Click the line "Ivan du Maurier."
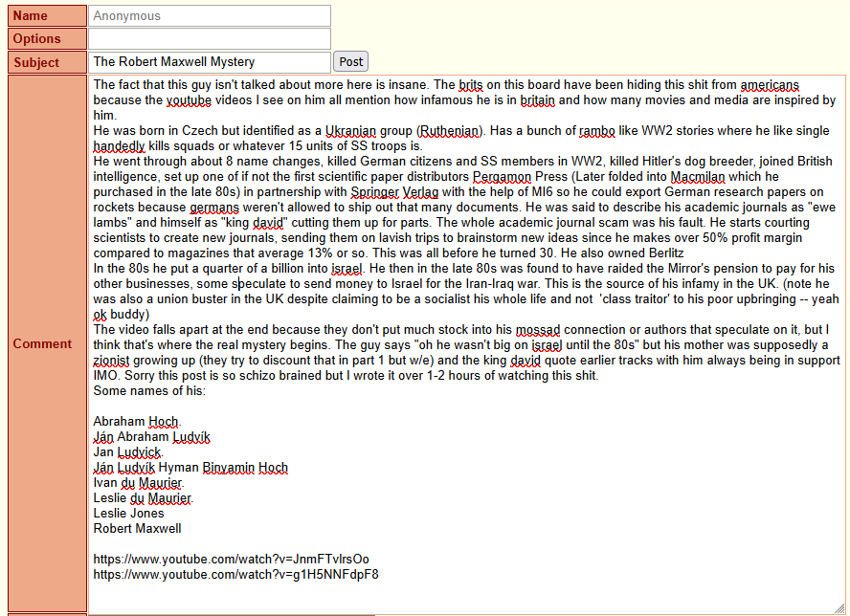This screenshot has width=850, height=616. (x=138, y=483)
